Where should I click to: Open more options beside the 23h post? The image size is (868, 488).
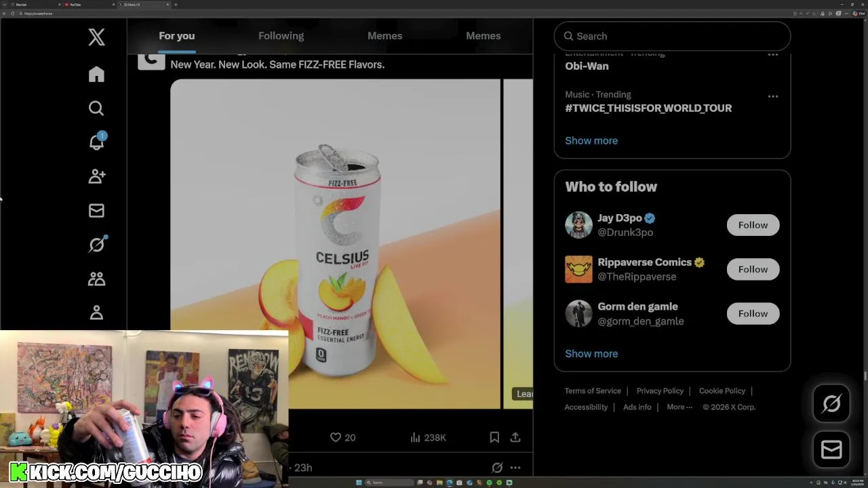pos(515,468)
